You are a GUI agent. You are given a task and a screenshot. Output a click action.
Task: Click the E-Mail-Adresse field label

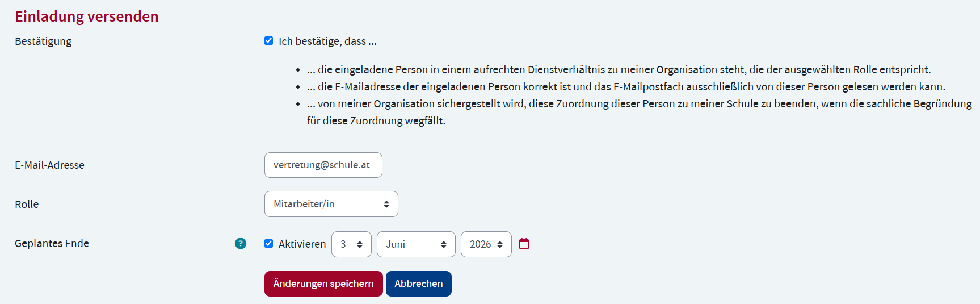coord(49,165)
